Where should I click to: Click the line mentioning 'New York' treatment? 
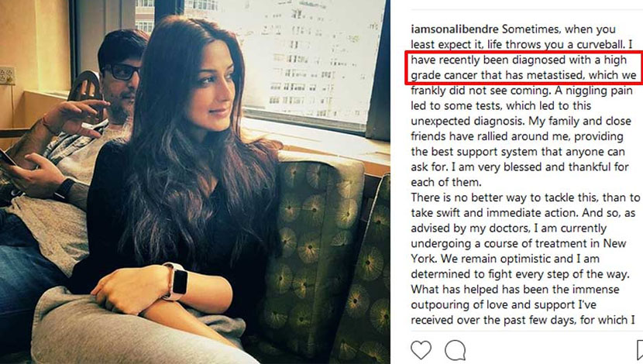tap(518, 243)
